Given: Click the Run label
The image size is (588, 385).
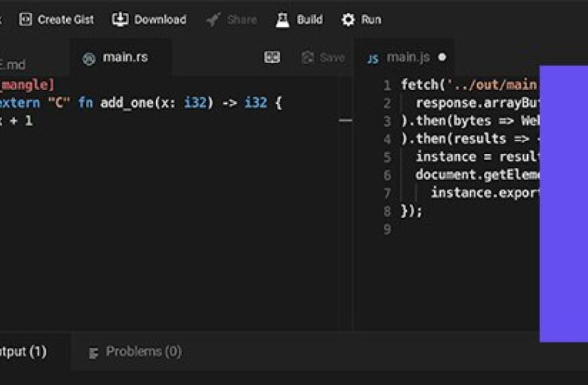Looking at the screenshot, I should click(x=371, y=20).
